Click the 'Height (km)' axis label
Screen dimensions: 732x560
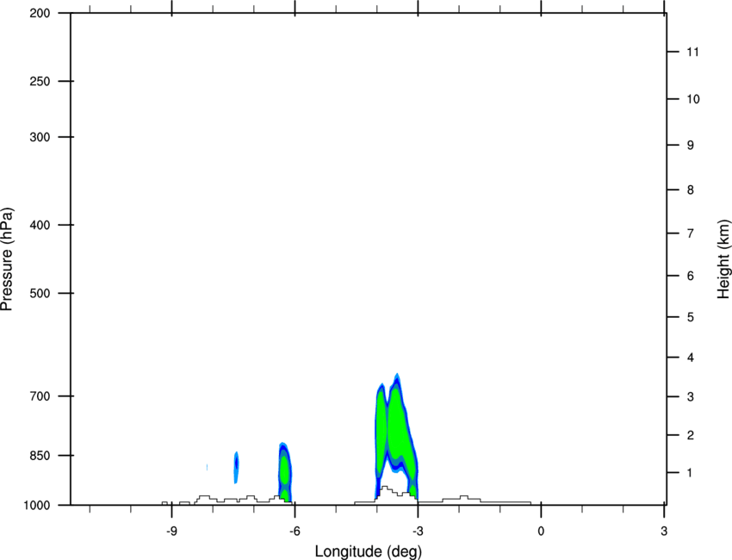click(x=723, y=259)
